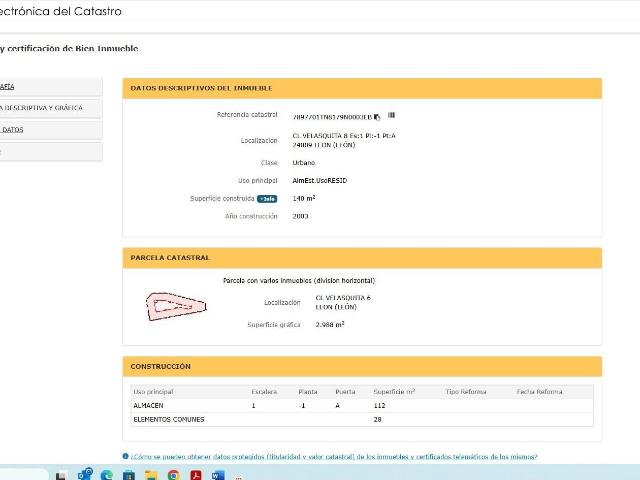
Task: Click the 'Superficie gráfica' field label
Action: point(274,325)
